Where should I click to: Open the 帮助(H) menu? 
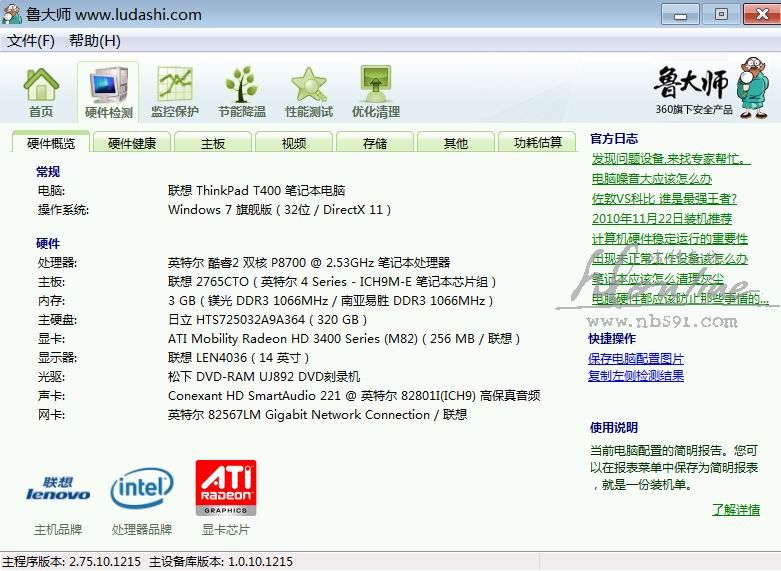pos(95,40)
